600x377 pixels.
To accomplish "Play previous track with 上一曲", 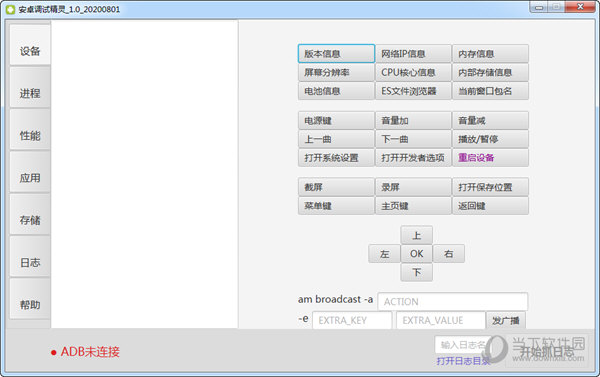I will [x=336, y=139].
